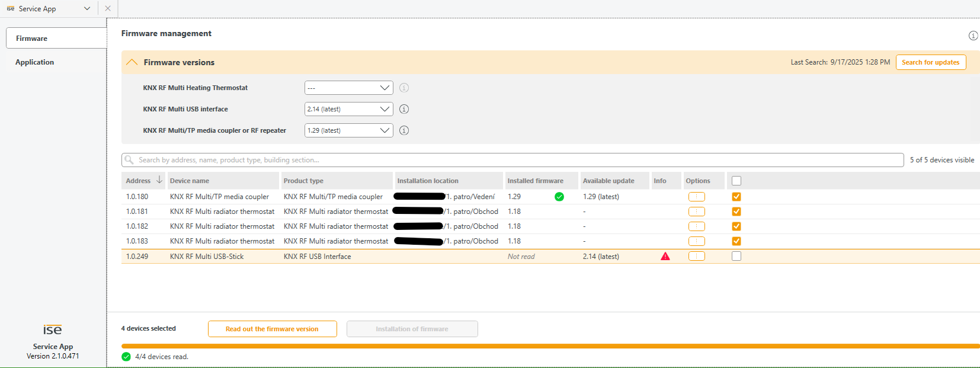
Task: Click green status check beside 4/4 devices read
Action: click(x=126, y=357)
